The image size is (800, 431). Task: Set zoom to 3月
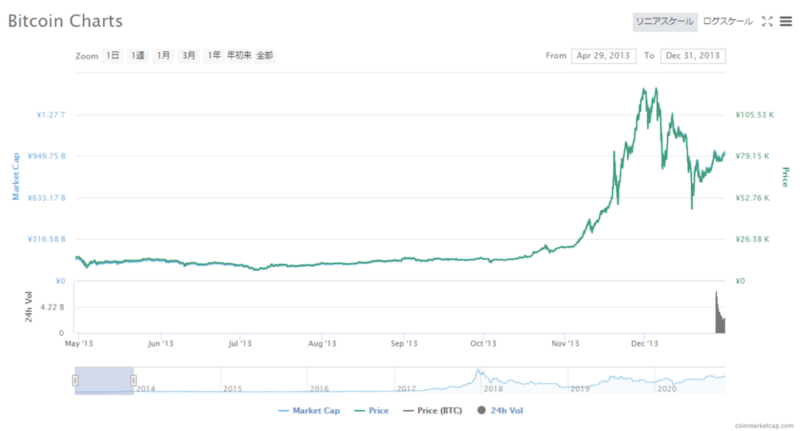pos(189,56)
